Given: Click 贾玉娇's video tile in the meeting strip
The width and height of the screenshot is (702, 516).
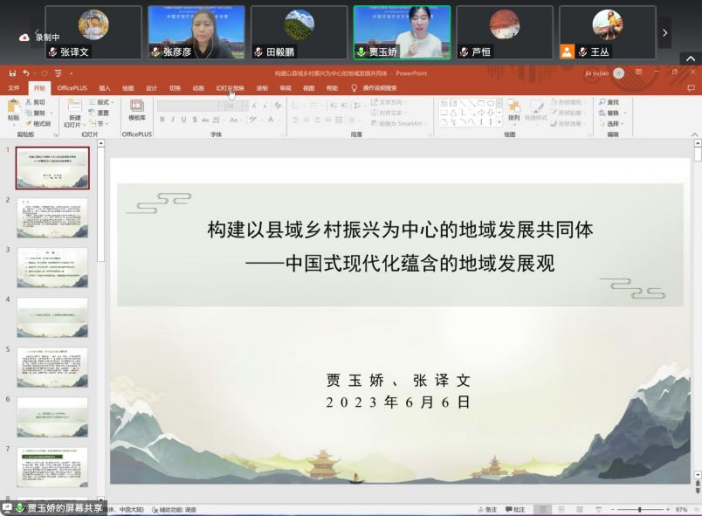Looking at the screenshot, I should coord(402,32).
